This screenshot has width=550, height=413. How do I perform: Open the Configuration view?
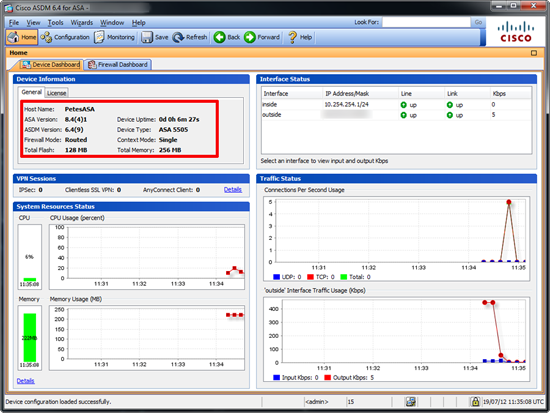[65, 37]
